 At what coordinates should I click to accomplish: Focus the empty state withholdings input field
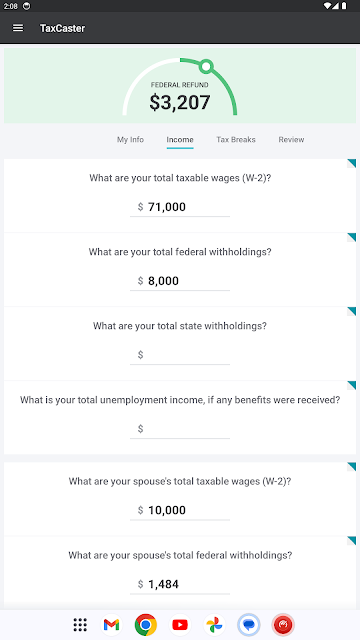(180, 355)
